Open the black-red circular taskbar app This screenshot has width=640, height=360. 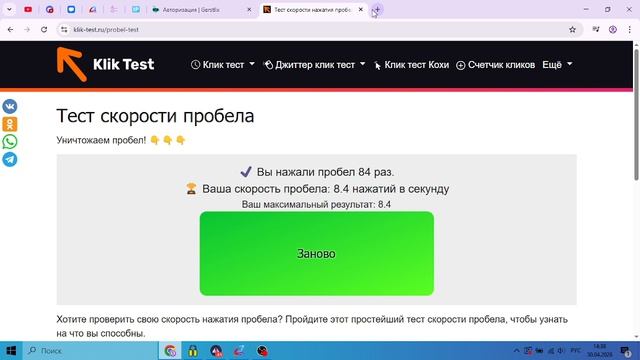[x=262, y=351]
